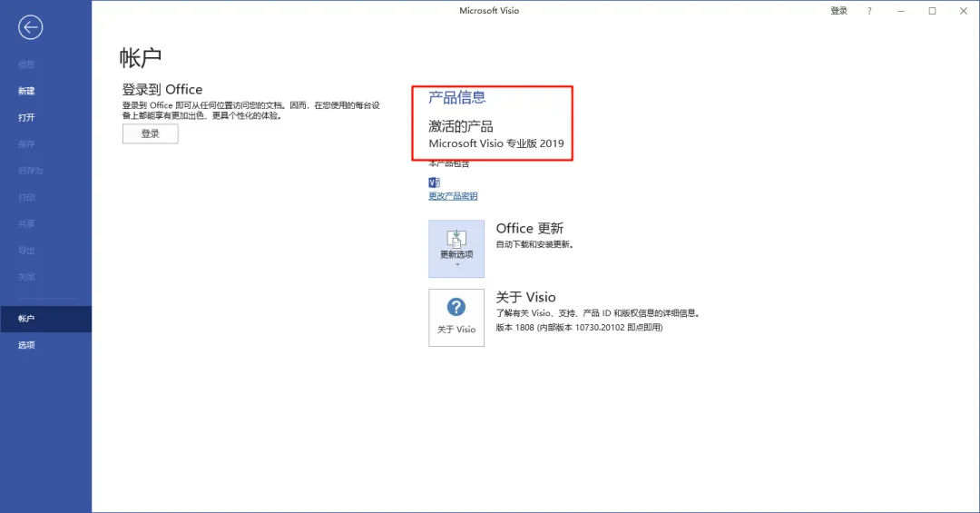This screenshot has height=513, width=980.
Task: Open the 信息 backstage menu item
Action: tap(26, 64)
